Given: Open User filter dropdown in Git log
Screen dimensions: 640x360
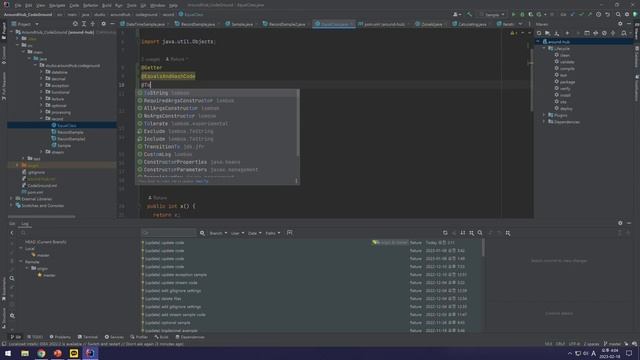Looking at the screenshot, I should 238,233.
